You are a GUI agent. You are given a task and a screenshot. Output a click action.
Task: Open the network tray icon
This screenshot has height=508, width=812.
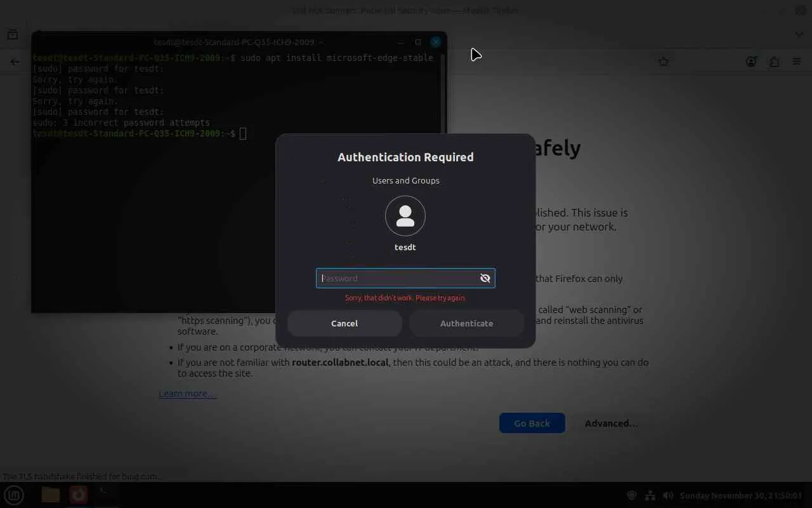[x=650, y=495]
